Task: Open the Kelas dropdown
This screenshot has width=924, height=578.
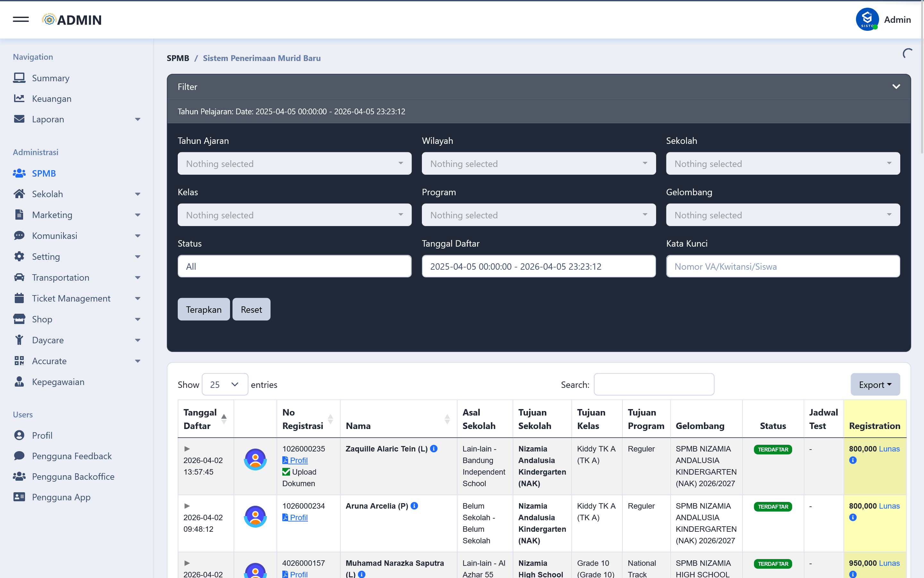Action: (x=295, y=215)
